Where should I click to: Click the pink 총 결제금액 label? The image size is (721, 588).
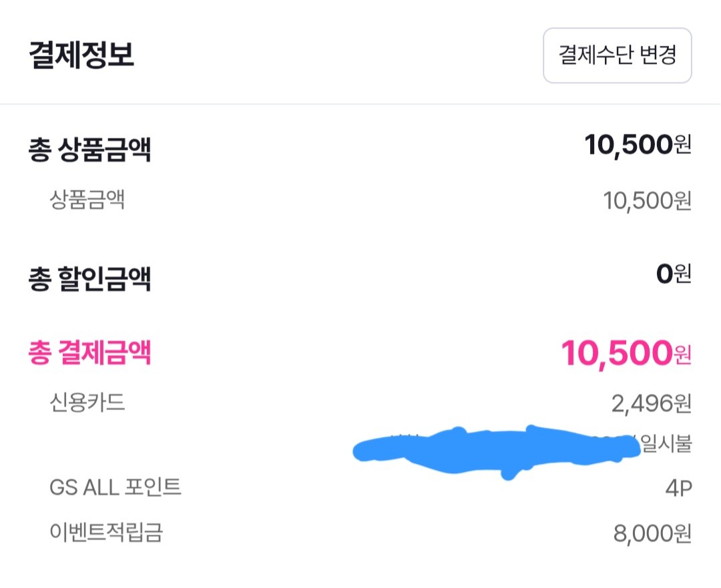89,352
